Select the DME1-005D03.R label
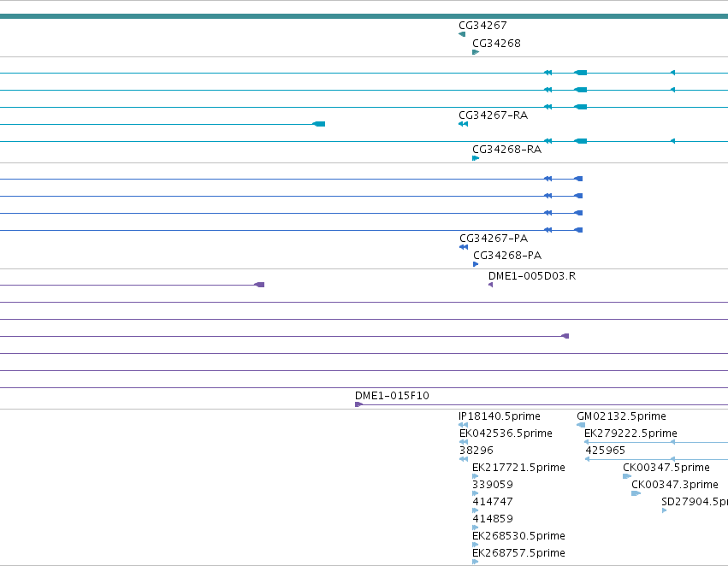The image size is (728, 566). pyautogui.click(x=532, y=276)
